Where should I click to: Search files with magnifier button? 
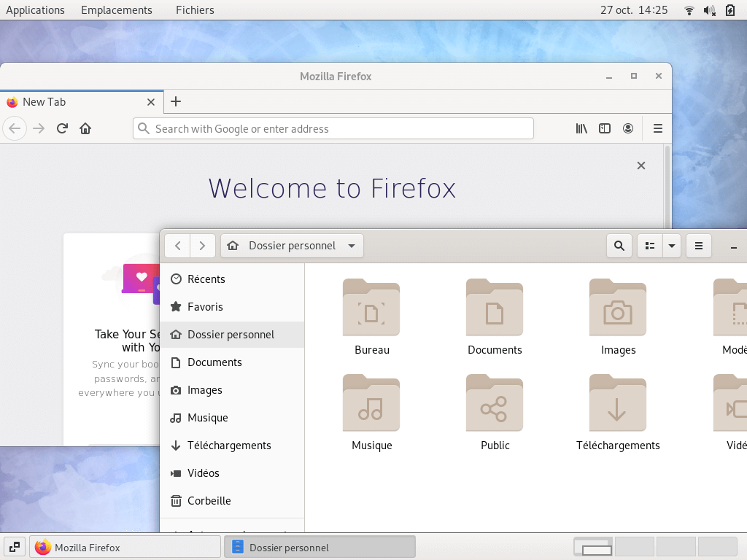[619, 246]
